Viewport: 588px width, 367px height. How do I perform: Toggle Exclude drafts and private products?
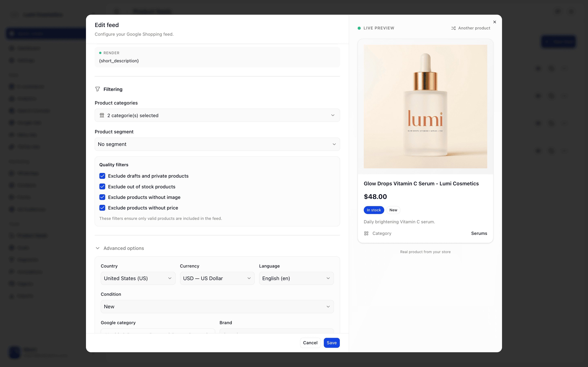(x=102, y=176)
